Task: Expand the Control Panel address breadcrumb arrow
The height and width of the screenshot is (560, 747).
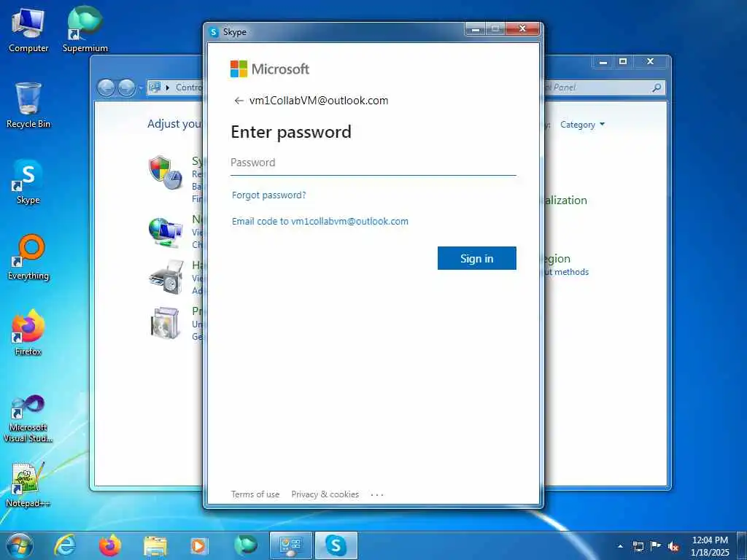Action: 168,87
